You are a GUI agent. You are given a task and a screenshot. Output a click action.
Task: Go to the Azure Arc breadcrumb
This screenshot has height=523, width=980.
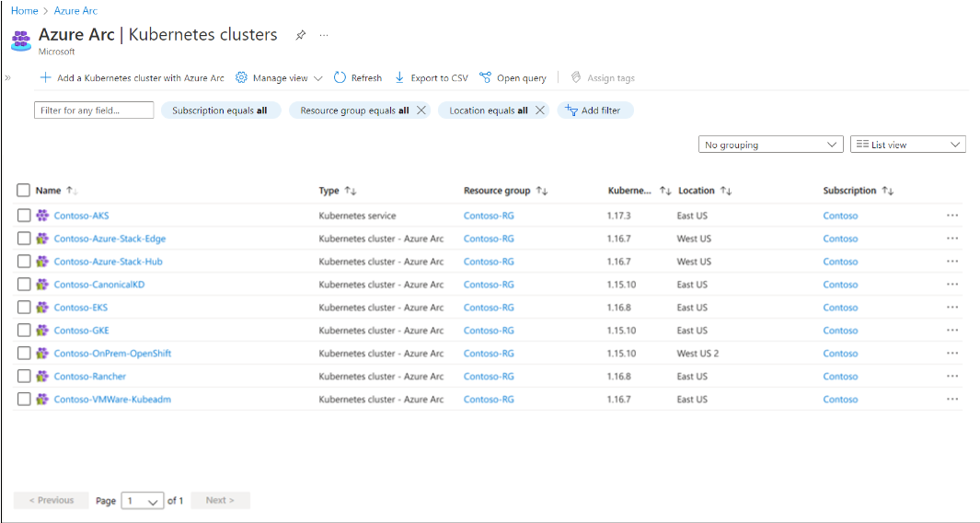tap(75, 11)
